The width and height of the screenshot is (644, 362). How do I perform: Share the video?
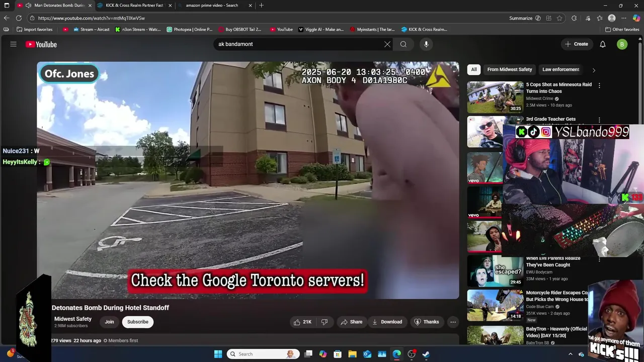click(351, 322)
